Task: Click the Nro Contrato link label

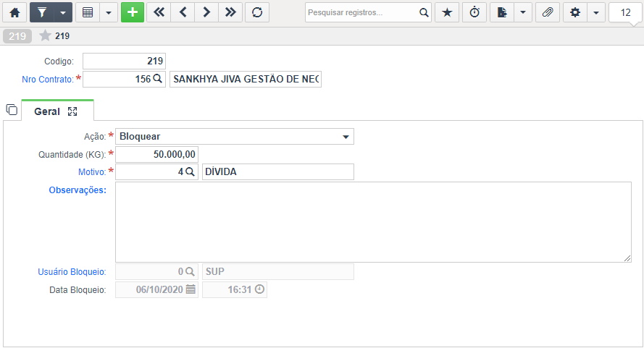Action: [48, 79]
